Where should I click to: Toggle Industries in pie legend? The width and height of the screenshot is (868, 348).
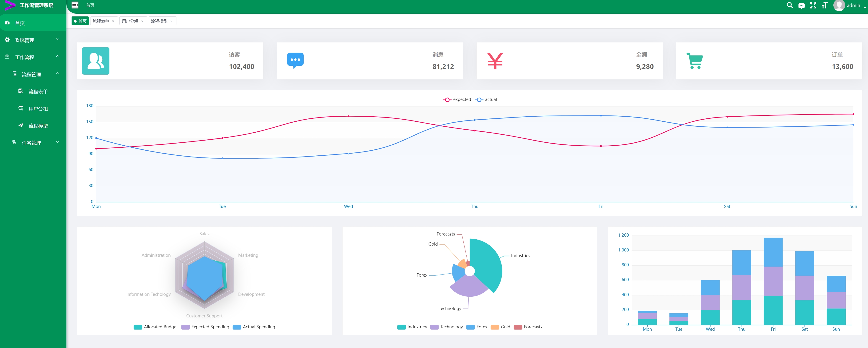[x=412, y=327]
